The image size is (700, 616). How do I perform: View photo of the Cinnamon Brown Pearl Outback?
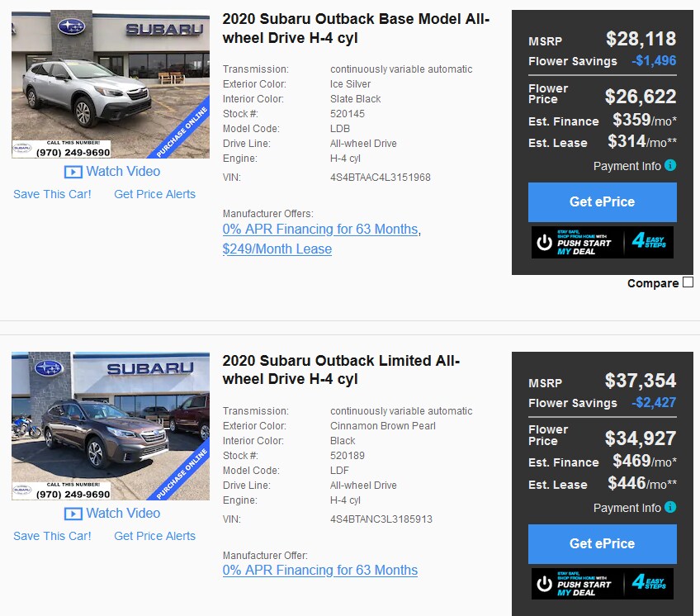pyautogui.click(x=111, y=426)
